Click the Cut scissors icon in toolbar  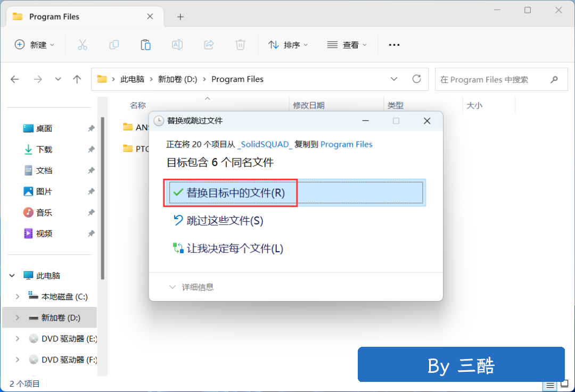[x=83, y=45]
